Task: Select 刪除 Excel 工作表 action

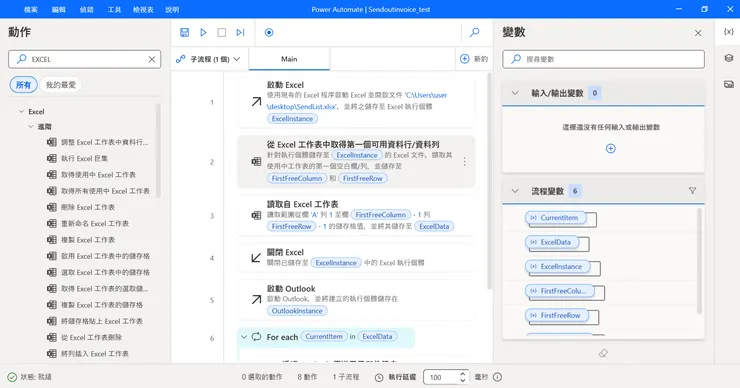Action: [x=88, y=207]
